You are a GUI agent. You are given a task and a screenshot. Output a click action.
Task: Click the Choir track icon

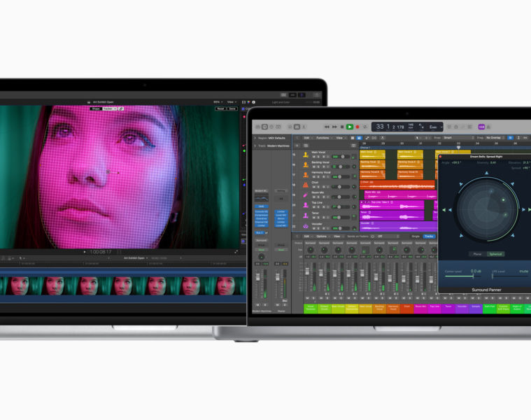click(306, 185)
